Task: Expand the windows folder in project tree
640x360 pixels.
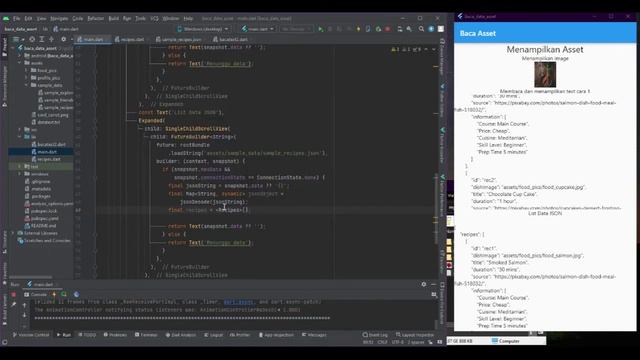Action: pos(20,174)
